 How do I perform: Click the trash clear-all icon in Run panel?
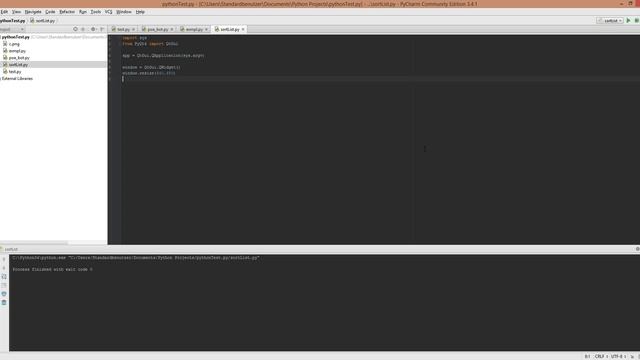(x=4, y=302)
